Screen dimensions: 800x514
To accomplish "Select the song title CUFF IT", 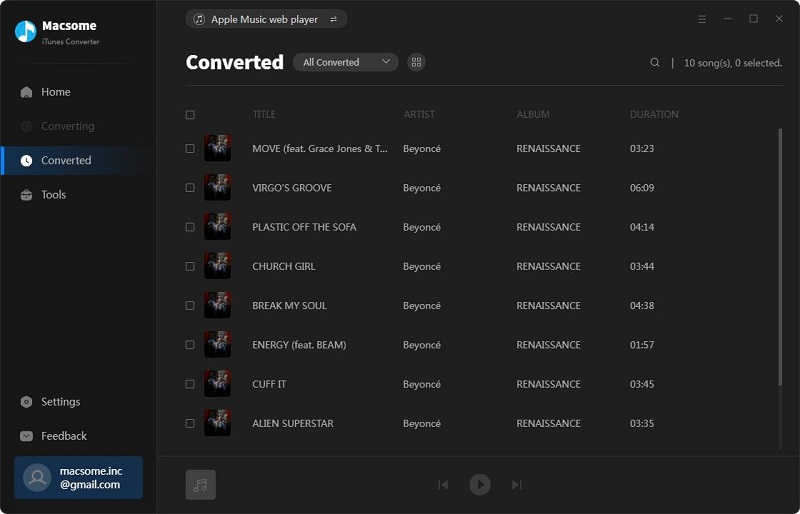I will point(269,384).
